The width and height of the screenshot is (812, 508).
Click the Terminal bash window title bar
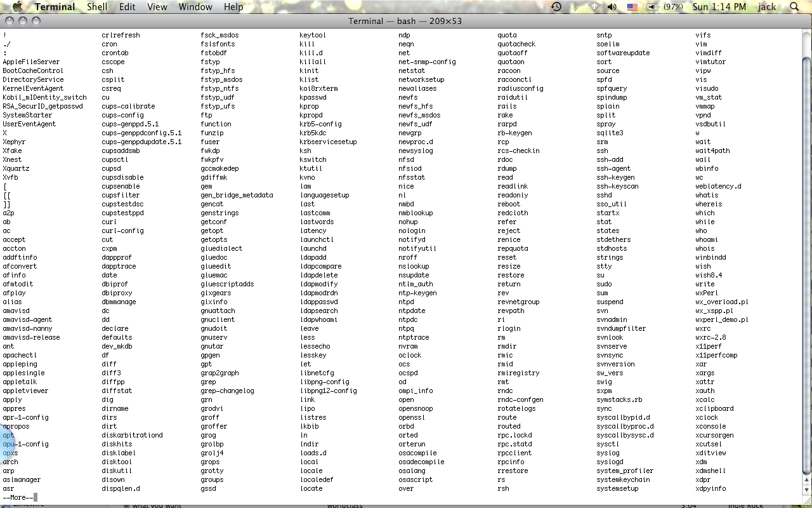pos(406,20)
